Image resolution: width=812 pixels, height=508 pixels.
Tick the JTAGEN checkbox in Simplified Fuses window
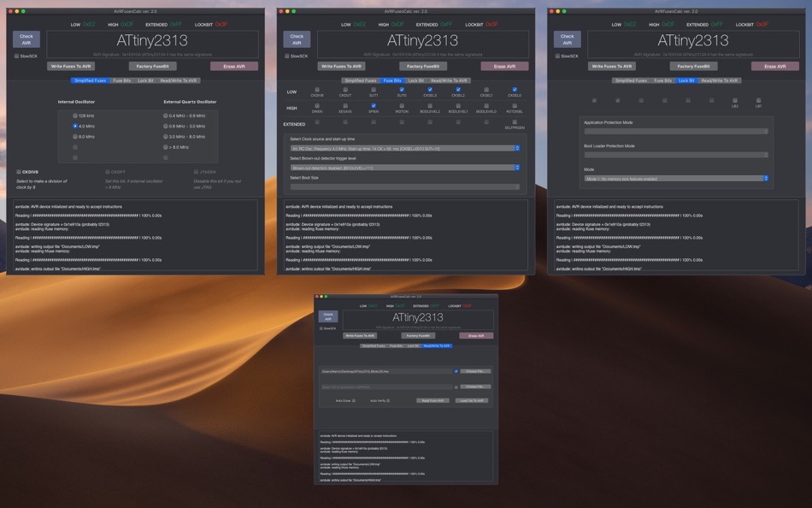pyautogui.click(x=197, y=172)
